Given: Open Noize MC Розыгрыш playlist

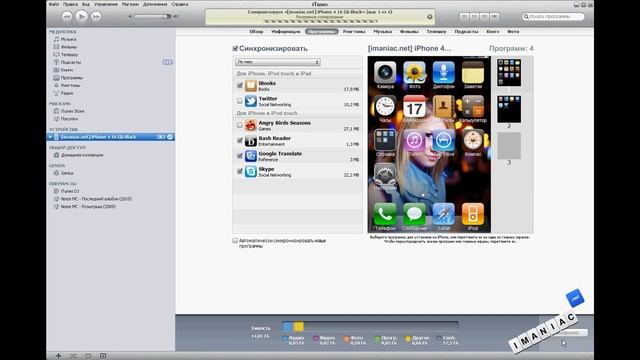Looking at the screenshot, I should tap(88, 207).
